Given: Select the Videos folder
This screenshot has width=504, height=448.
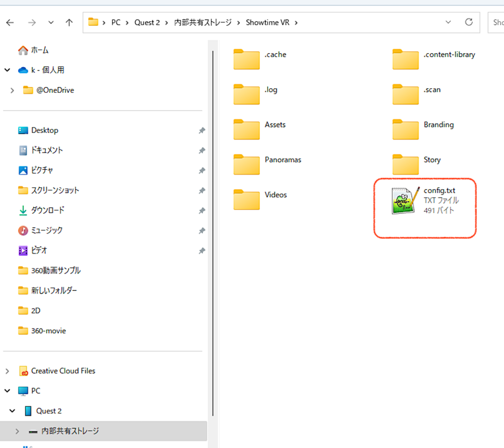Looking at the screenshot, I should click(x=260, y=199).
